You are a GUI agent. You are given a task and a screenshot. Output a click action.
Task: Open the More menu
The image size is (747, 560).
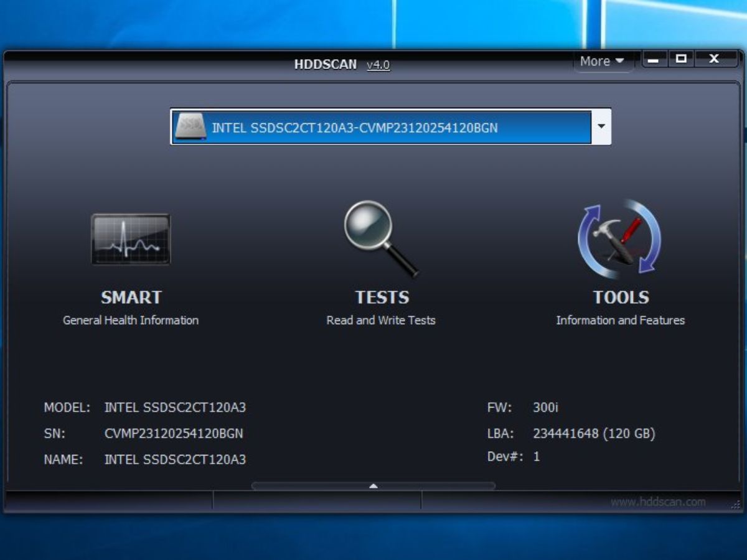tap(601, 61)
